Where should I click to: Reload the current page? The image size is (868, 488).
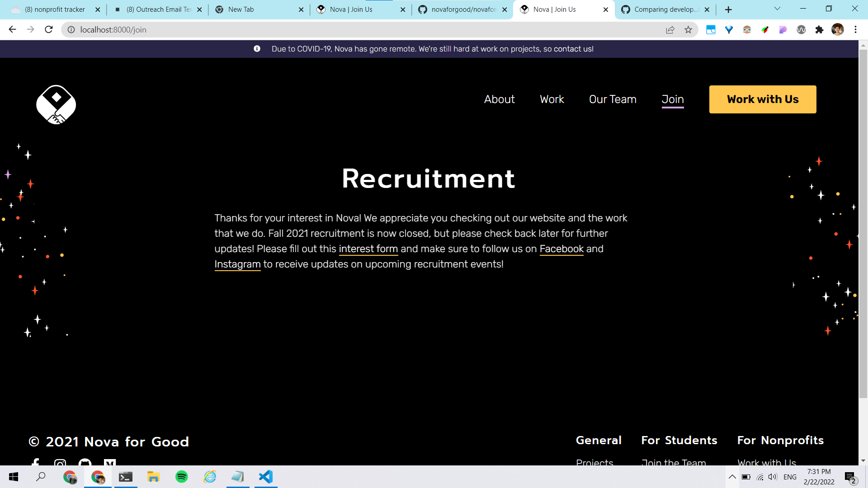[x=49, y=30]
